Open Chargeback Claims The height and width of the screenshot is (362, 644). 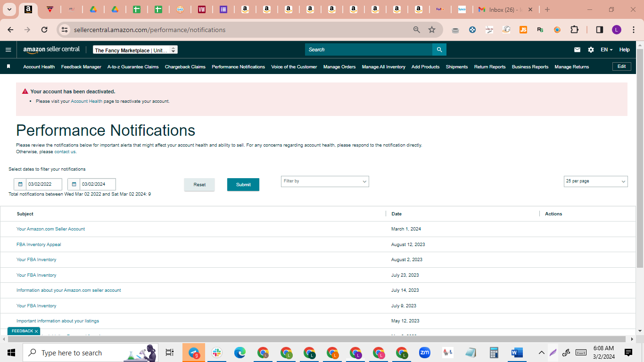[185, 67]
